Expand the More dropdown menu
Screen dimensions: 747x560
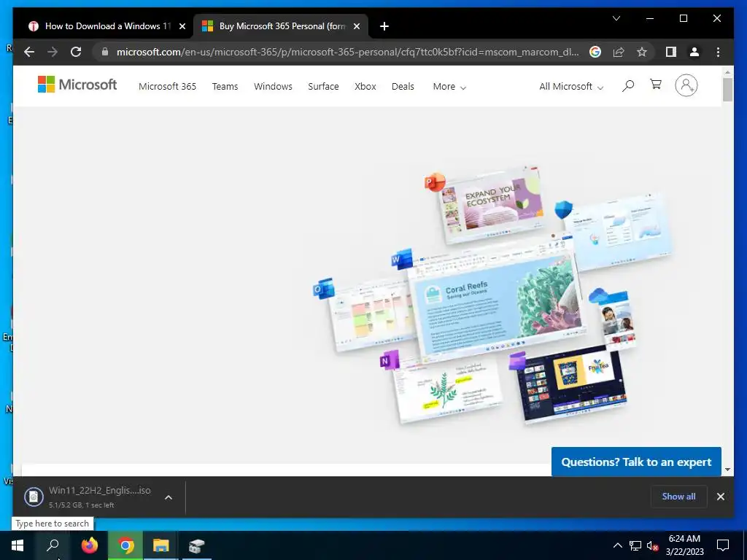pos(449,87)
